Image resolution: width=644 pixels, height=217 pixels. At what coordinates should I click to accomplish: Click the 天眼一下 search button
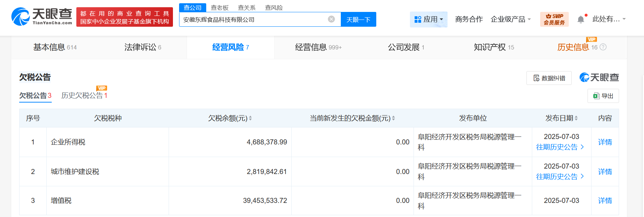[x=358, y=19]
